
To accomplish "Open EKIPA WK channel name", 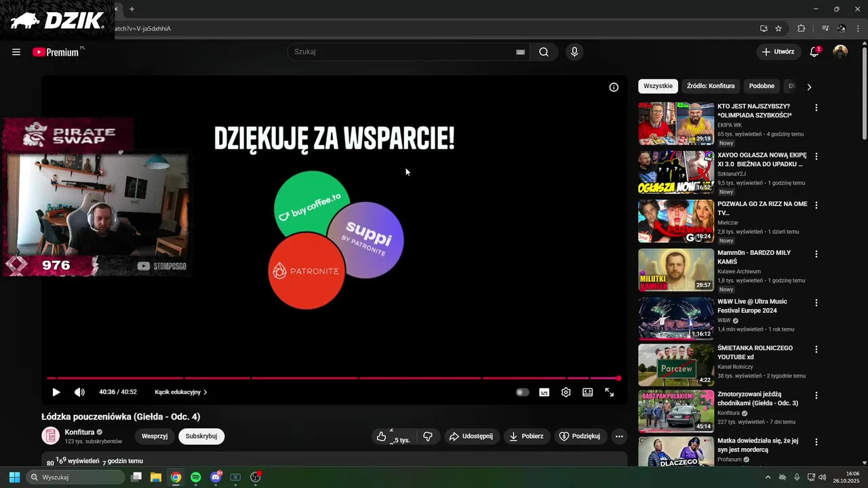I will click(x=730, y=125).
